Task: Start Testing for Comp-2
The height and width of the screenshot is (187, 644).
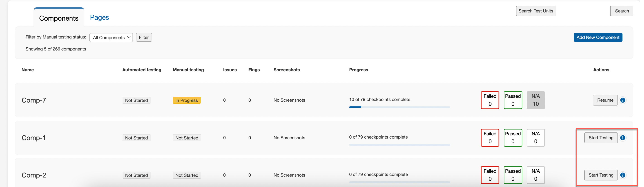Action: click(601, 175)
